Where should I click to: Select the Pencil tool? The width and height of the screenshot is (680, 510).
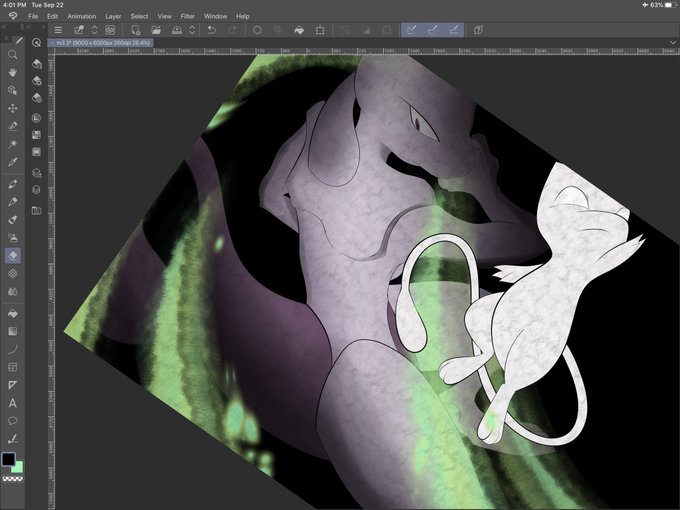pos(13,202)
